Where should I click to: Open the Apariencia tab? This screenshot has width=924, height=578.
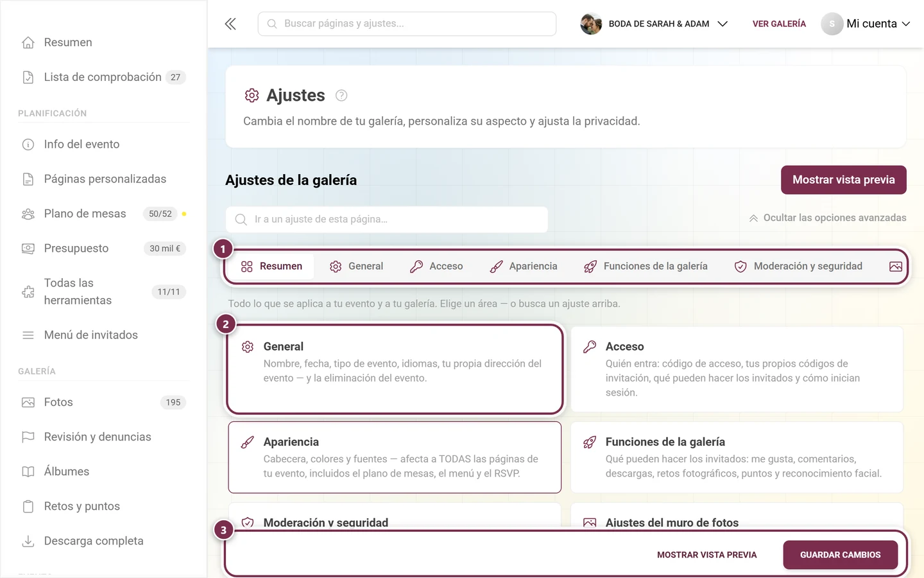pyautogui.click(x=524, y=267)
